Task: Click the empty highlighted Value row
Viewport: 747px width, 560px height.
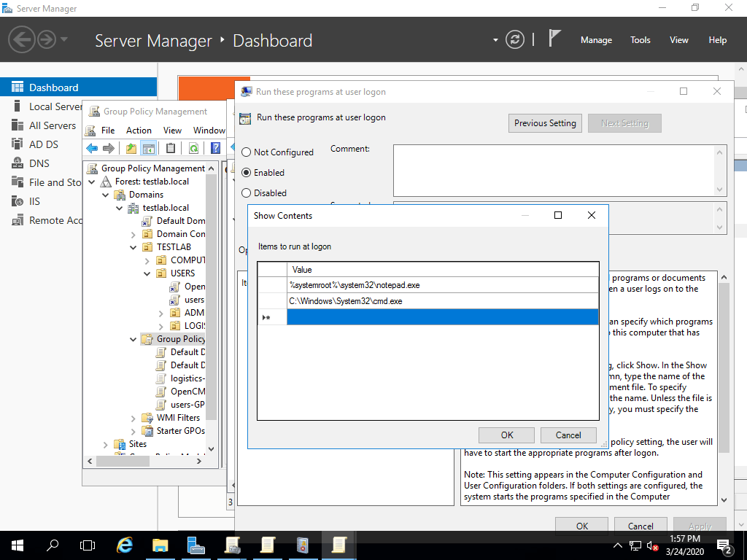Action: pos(442,317)
